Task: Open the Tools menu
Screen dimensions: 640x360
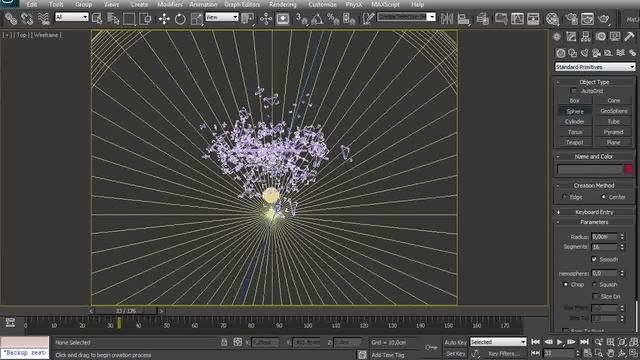Action: [x=56, y=4]
